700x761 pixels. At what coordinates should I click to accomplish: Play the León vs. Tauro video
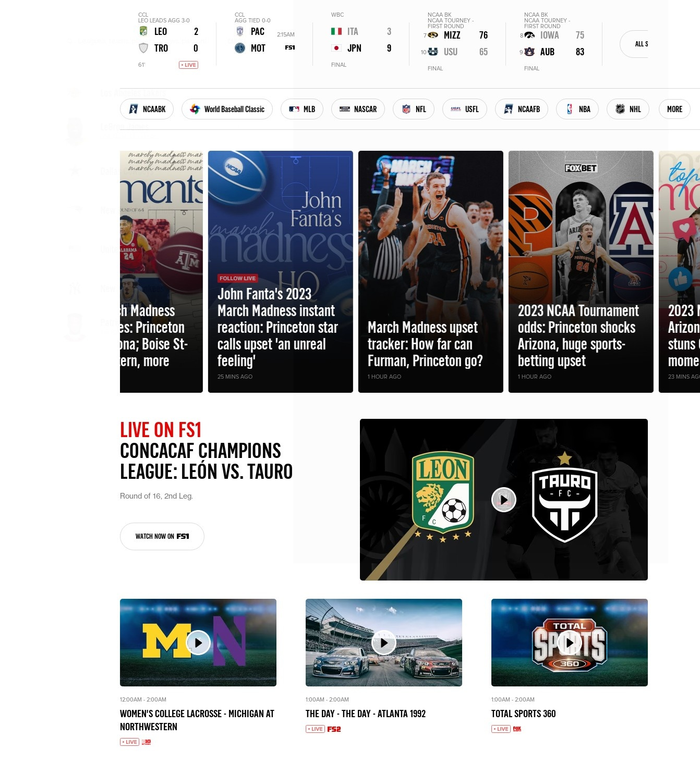coord(504,500)
